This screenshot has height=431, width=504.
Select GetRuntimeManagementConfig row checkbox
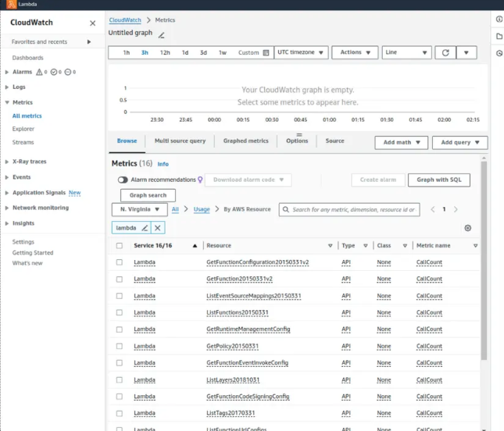[120, 329]
